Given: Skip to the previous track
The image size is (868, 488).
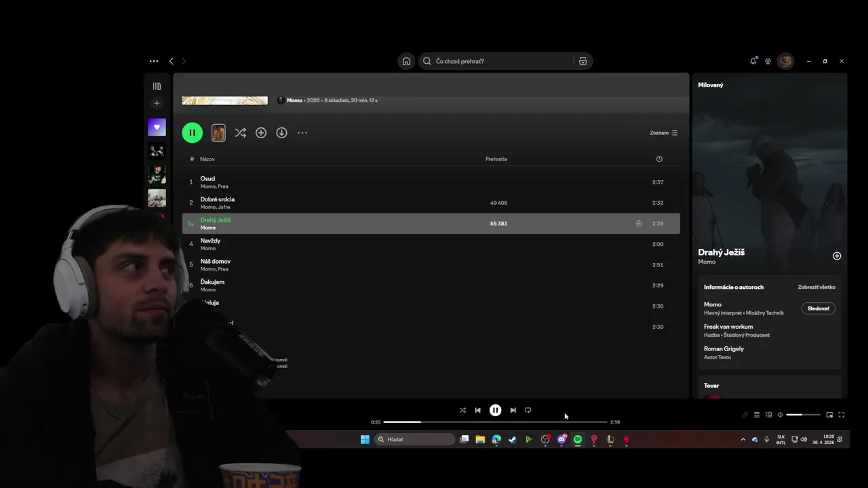Looking at the screenshot, I should (x=478, y=410).
